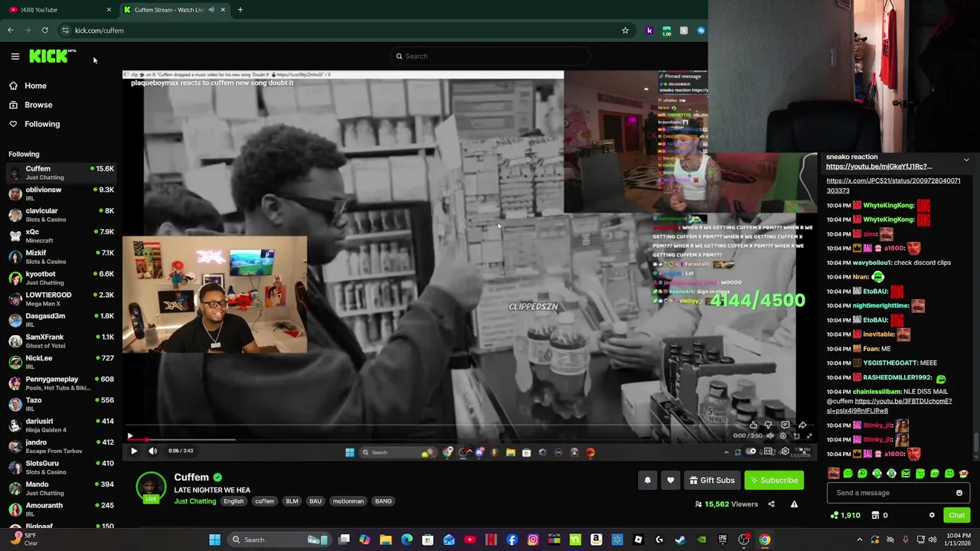Show hidden system tray icons

point(859,540)
